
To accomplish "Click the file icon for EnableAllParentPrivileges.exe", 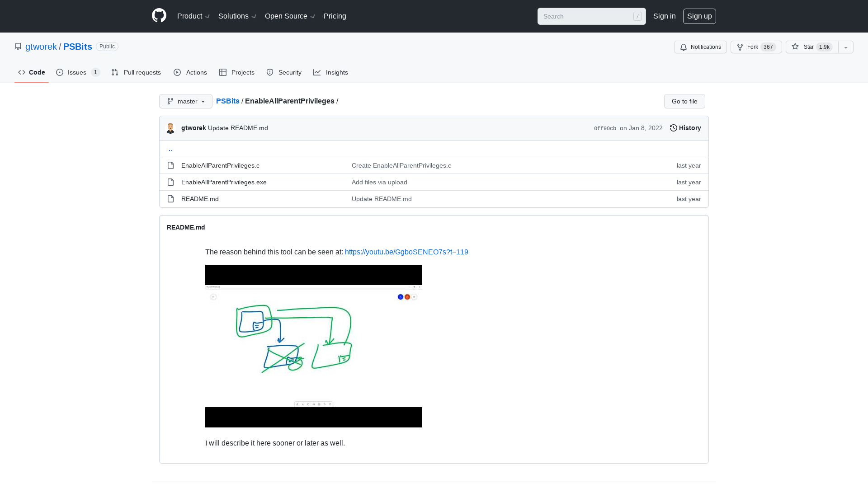I will point(170,182).
